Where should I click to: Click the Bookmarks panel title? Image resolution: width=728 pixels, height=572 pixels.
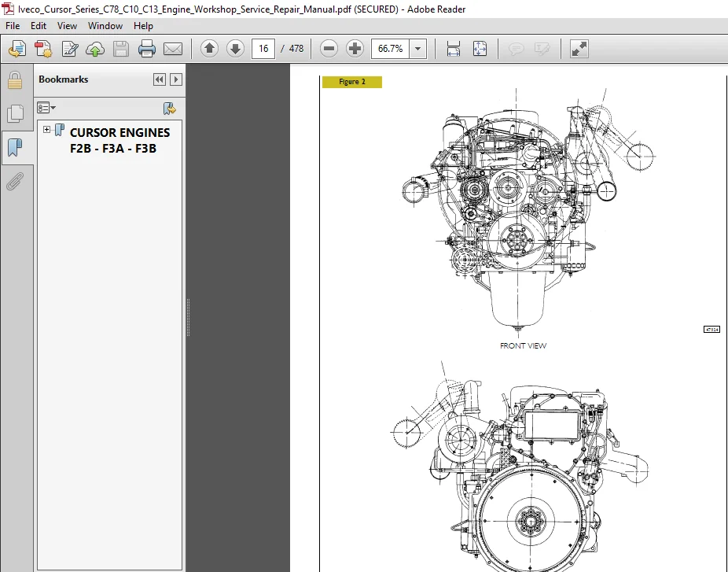click(63, 79)
